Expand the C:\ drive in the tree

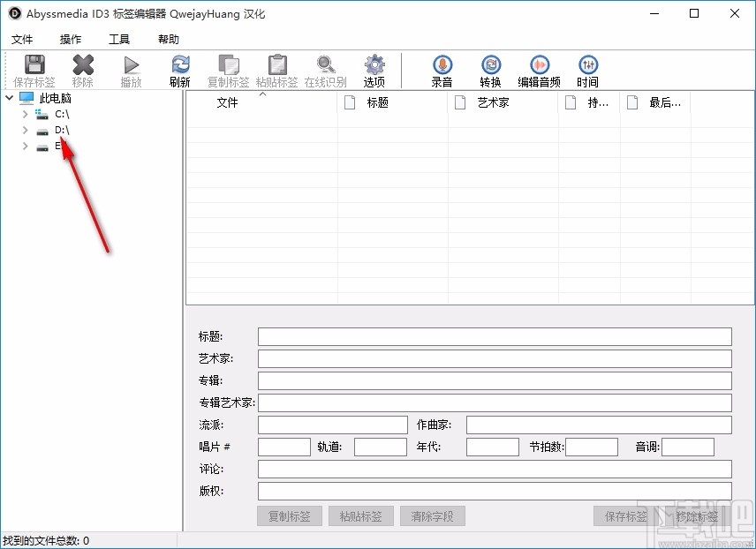(24, 114)
